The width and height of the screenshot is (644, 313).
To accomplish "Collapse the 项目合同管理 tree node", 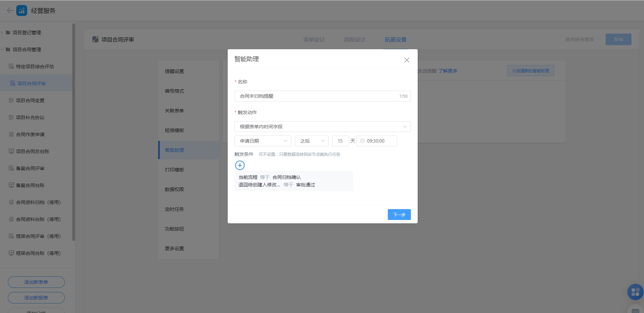I will click(x=2, y=50).
